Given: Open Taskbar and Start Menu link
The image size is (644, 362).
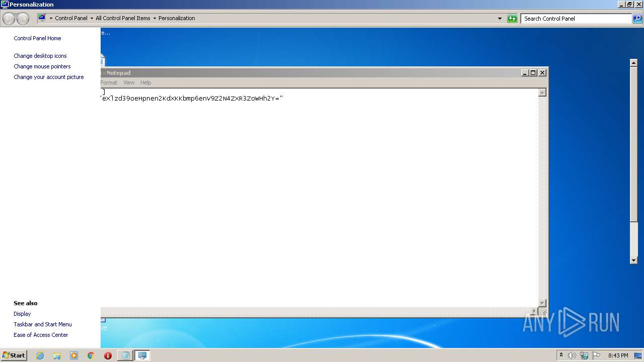Looking at the screenshot, I should coord(43,324).
